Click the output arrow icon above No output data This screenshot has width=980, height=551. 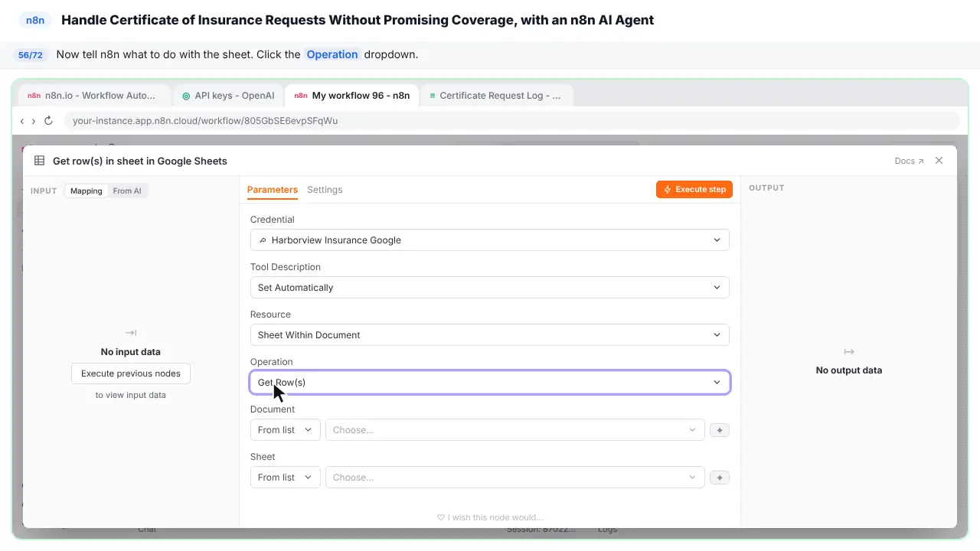coord(849,352)
